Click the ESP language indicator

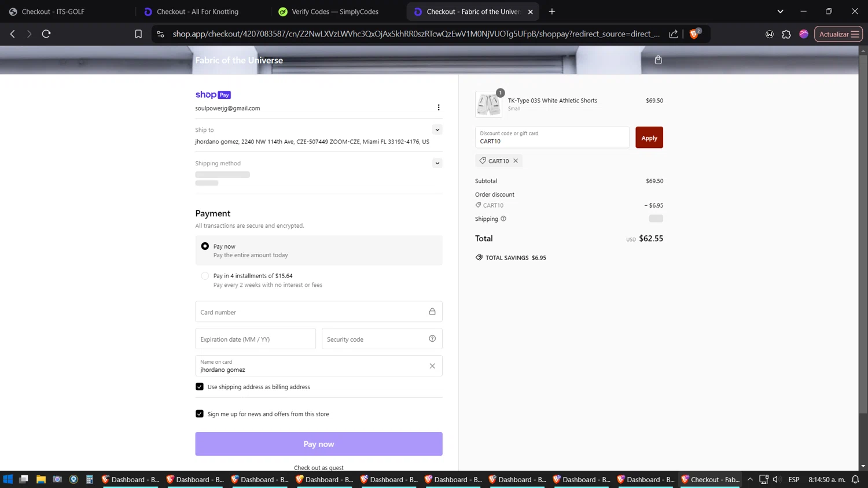point(794,479)
